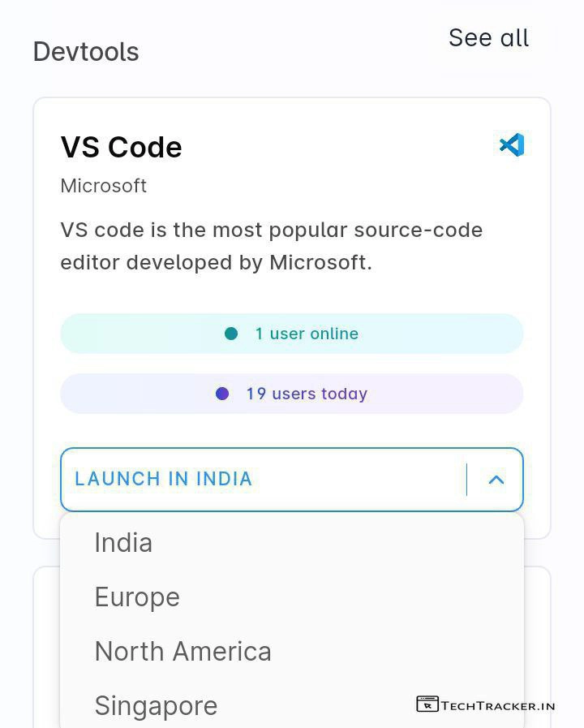Screen dimensions: 584x728
Task: Click the green online status dot
Action: click(231, 334)
